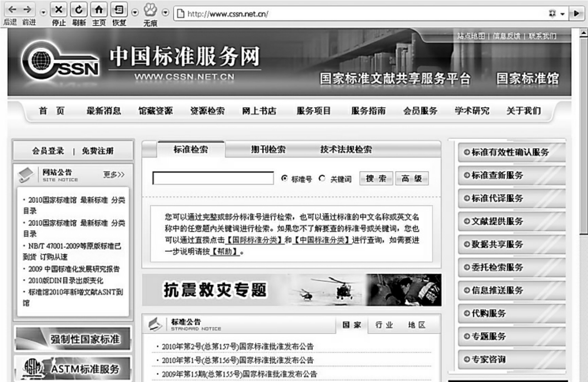Switch to the 技术法规检索 tab
Image resolution: width=588 pixels, height=382 pixels.
click(346, 150)
